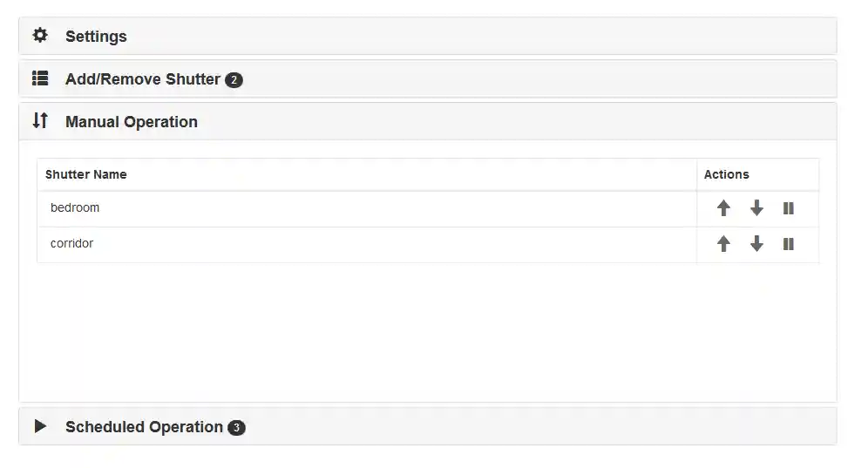
Task: Open the Scheduled Operation section
Action: [x=144, y=427]
